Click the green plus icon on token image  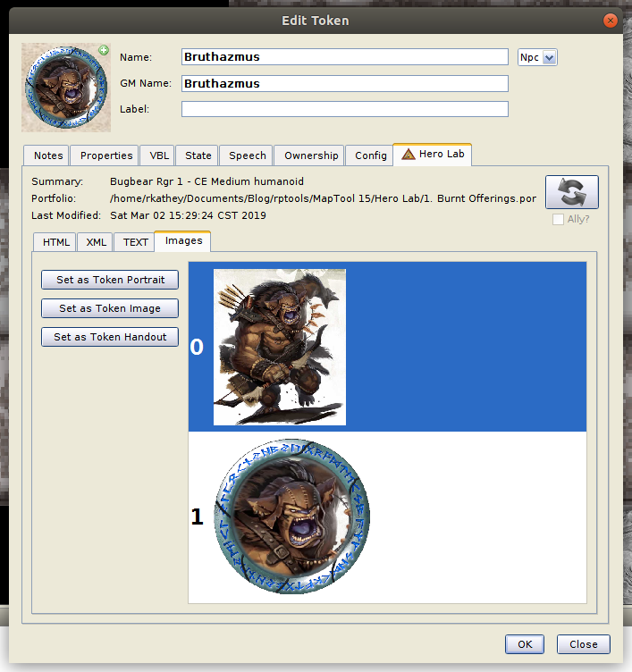104,51
